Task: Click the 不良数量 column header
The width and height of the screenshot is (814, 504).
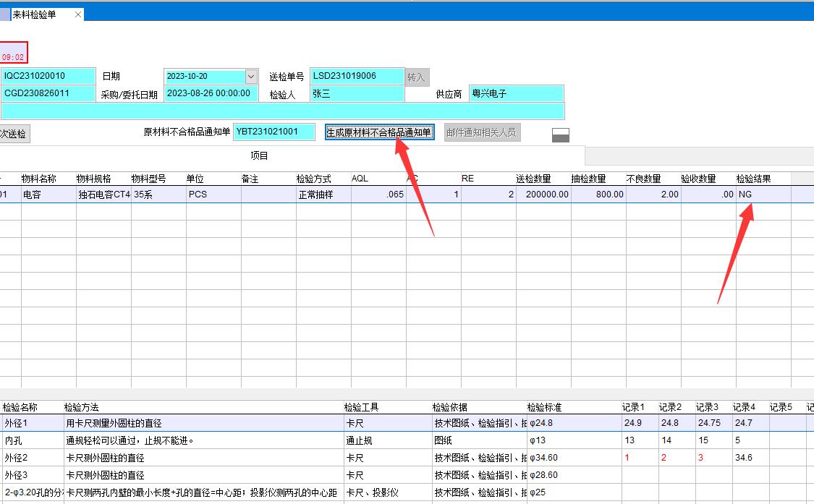Action: click(643, 179)
